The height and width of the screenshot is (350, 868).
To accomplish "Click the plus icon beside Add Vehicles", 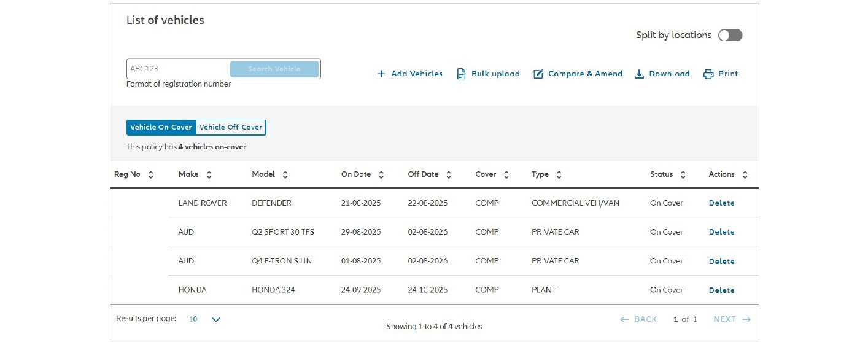I will coord(381,74).
